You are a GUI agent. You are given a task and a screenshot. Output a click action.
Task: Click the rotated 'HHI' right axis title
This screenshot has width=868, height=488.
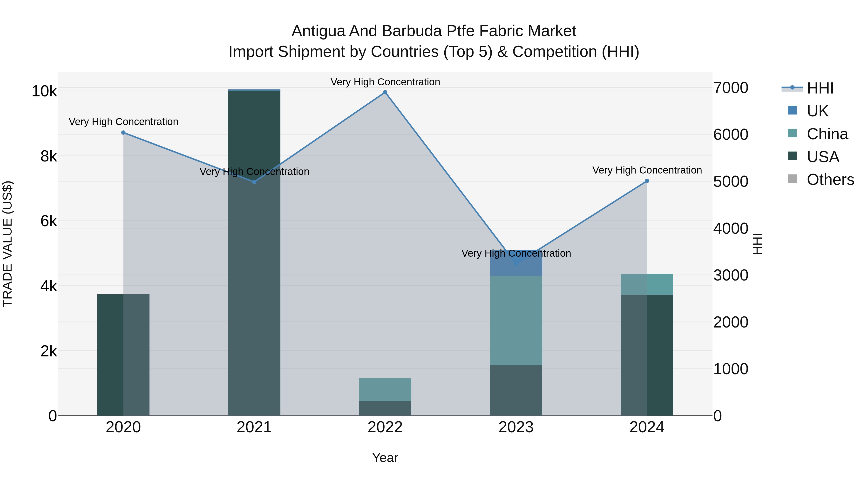(757, 244)
